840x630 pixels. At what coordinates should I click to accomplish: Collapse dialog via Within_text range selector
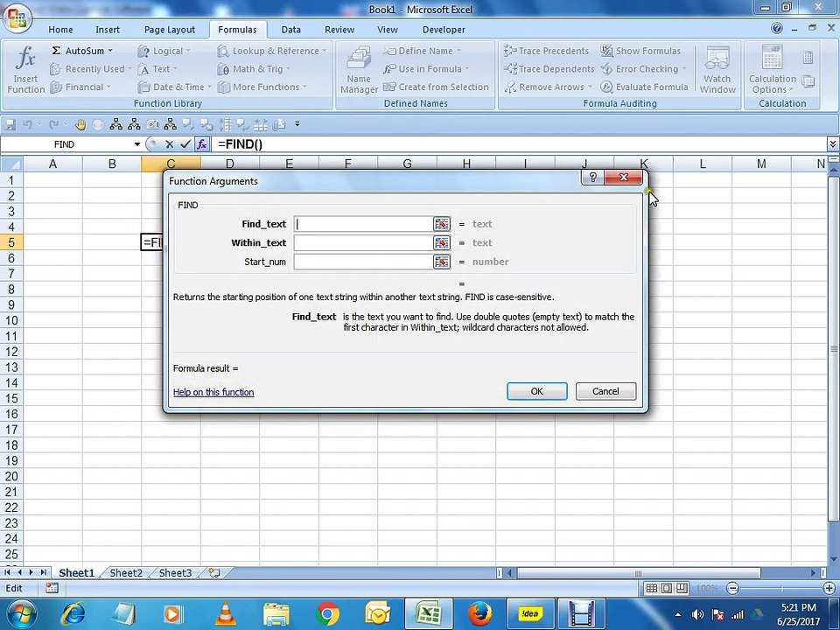[441, 242]
